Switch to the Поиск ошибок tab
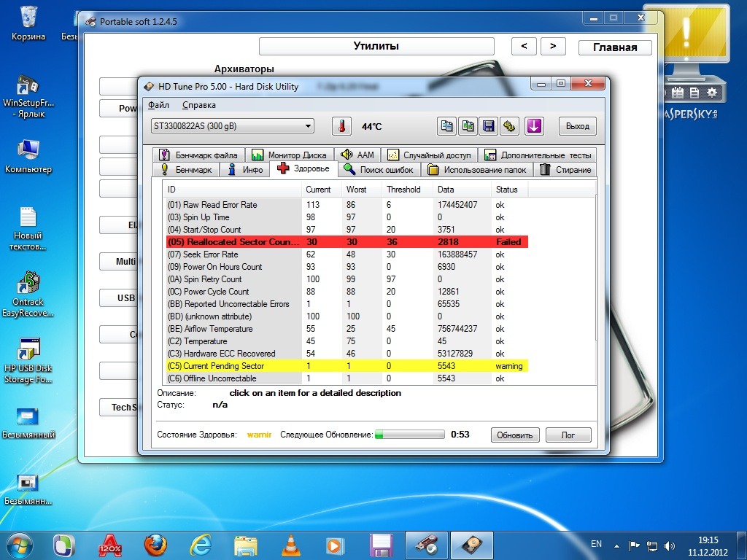 point(379,169)
